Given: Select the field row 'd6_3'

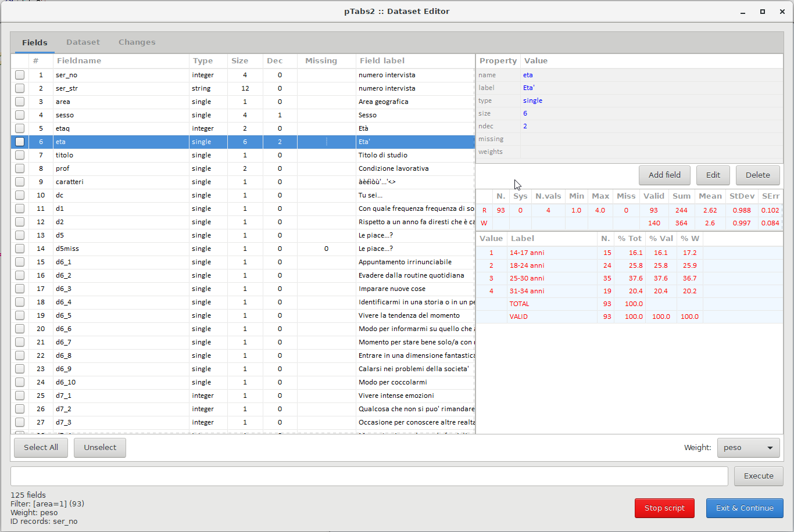Looking at the screenshot, I should coord(243,289).
